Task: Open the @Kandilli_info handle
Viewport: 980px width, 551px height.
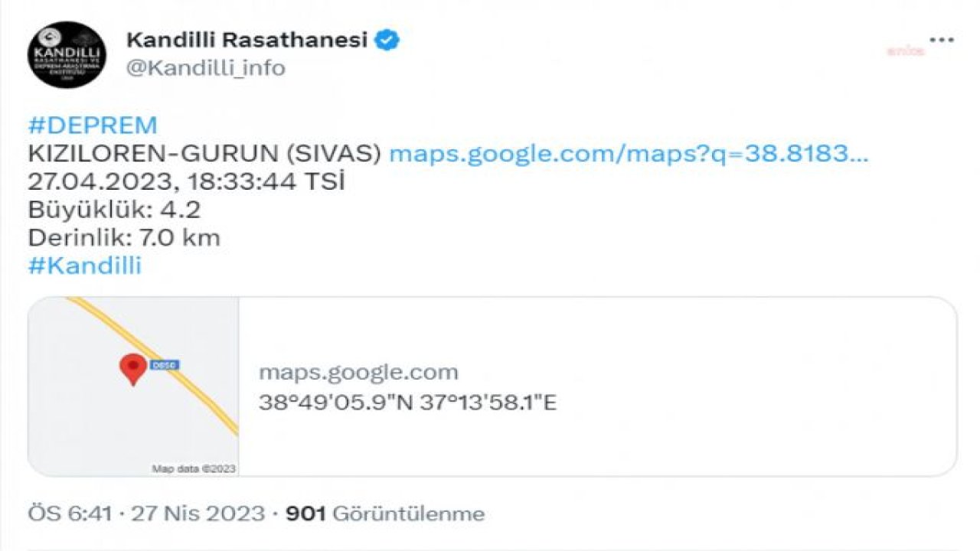Action: [x=205, y=68]
